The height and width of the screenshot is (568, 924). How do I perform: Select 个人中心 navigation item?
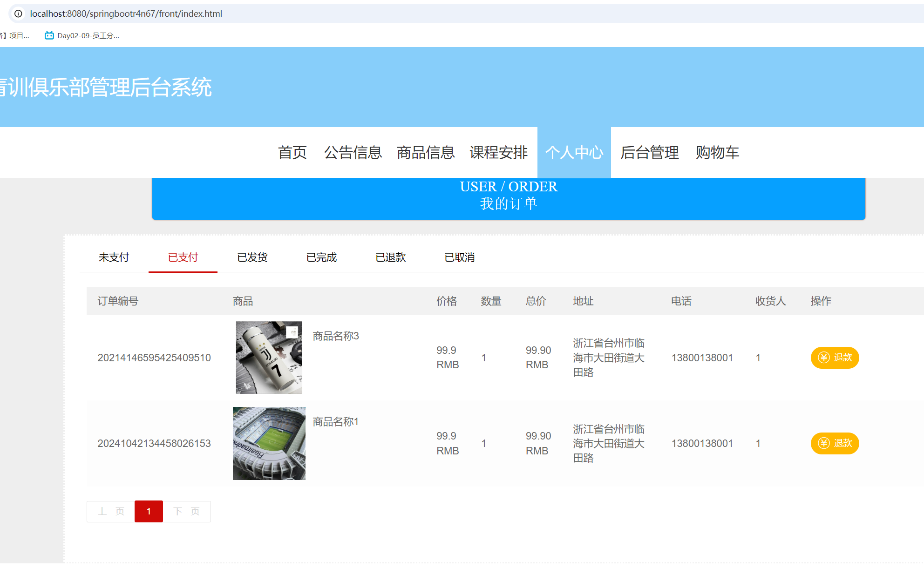pos(574,152)
